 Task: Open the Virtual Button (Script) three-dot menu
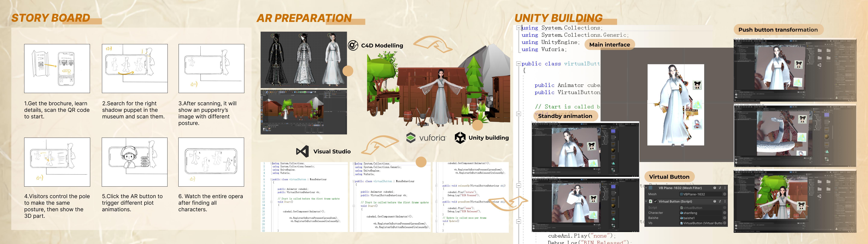point(725,202)
